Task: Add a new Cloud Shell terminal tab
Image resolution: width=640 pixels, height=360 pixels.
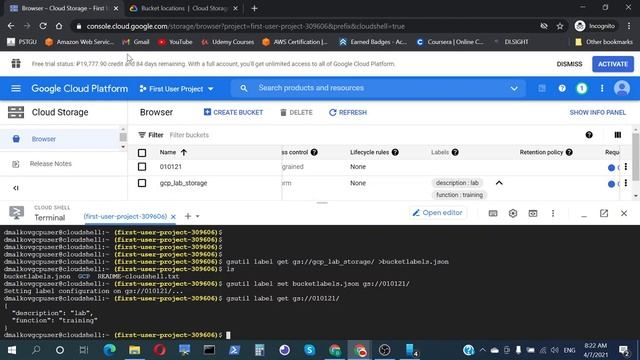Action: (x=188, y=216)
